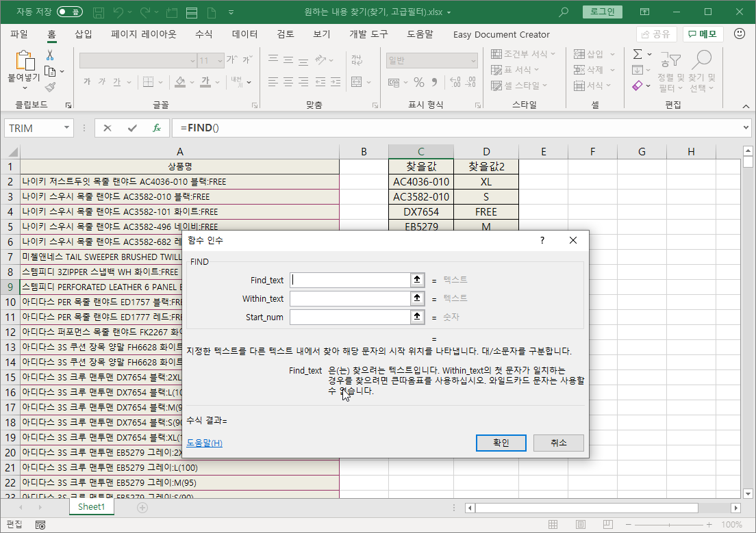This screenshot has height=533, width=756.
Task: Click the clear eraser icon
Action: coord(638,86)
